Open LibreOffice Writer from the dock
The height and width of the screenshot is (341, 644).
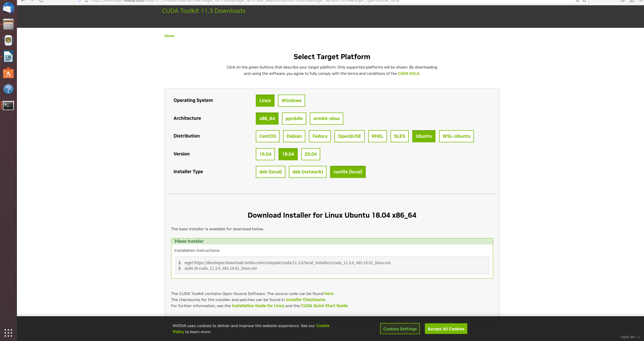(x=8, y=57)
